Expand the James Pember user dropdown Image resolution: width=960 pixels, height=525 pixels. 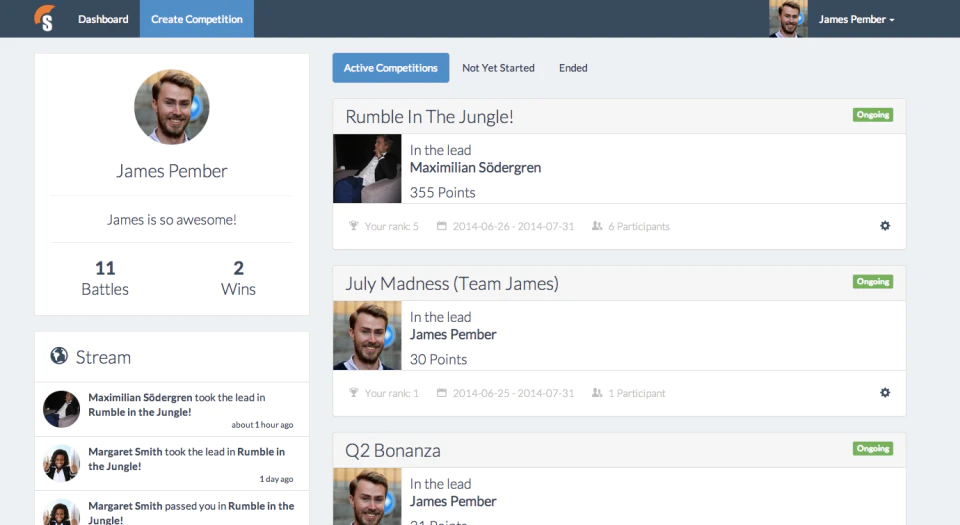point(856,19)
